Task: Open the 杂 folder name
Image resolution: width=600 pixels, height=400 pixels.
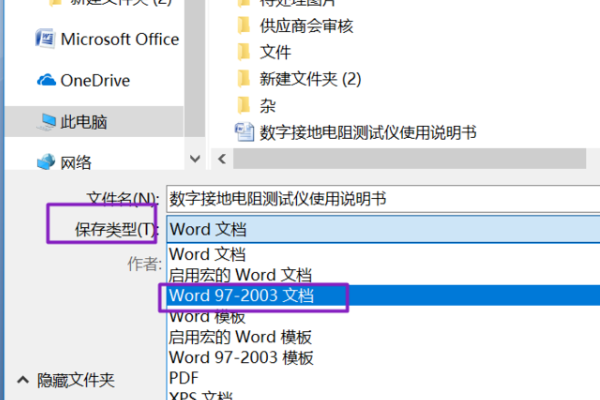Action: (267, 106)
